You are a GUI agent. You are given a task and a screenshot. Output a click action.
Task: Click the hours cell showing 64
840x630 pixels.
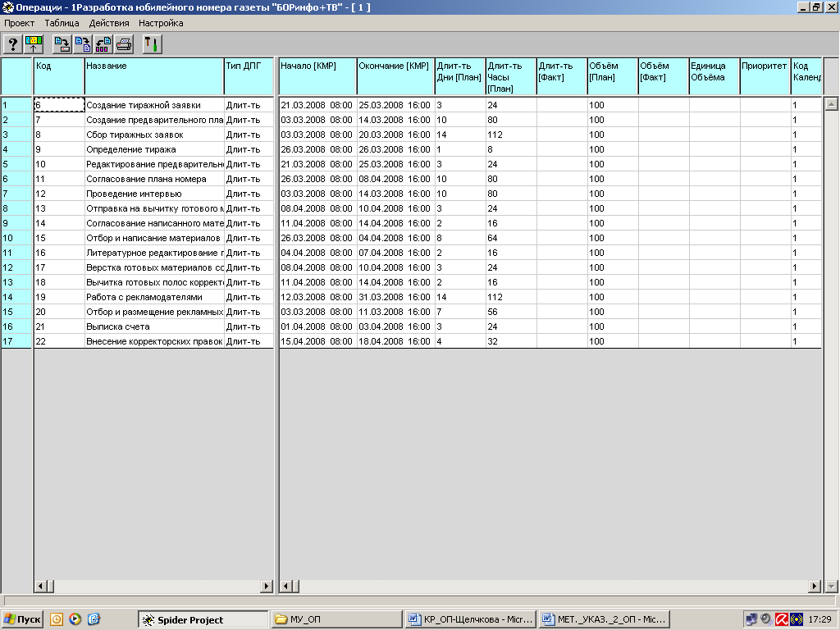511,238
